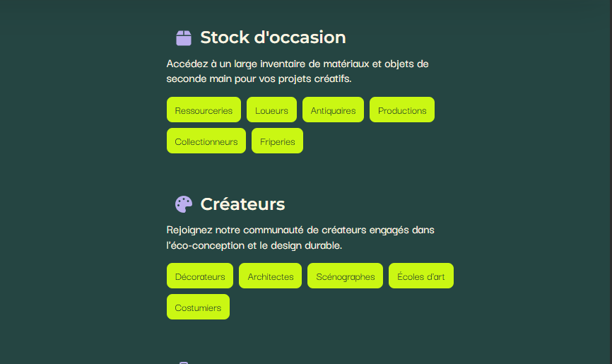This screenshot has height=364, width=612.
Task: Click the palette icon beside Créateurs
Action: click(x=184, y=204)
